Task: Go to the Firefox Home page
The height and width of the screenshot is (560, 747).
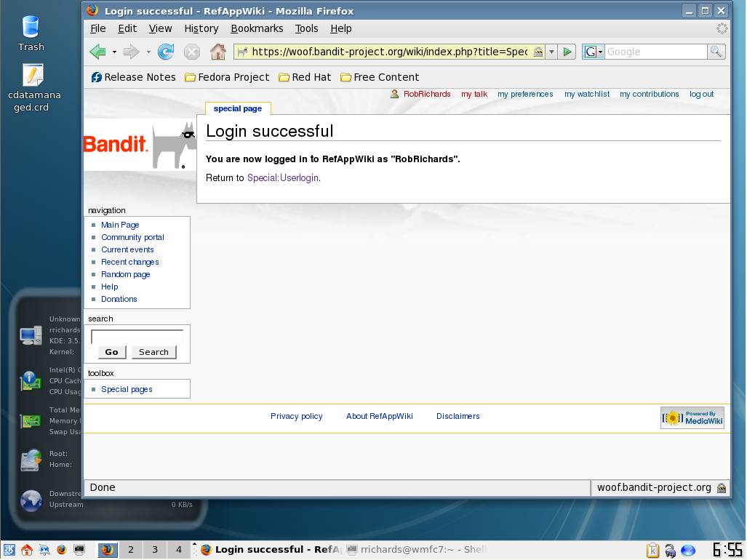Action: (x=218, y=52)
